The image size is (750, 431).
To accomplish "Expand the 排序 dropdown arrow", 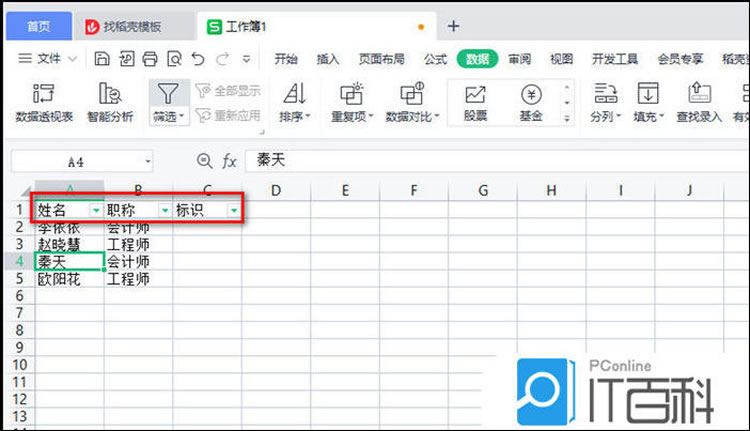I will pos(308,116).
